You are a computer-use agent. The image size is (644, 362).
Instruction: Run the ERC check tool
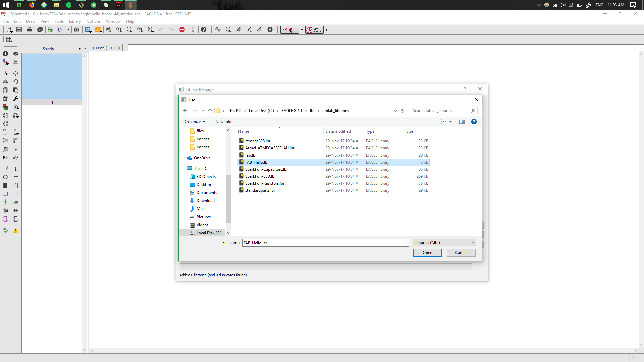[x=5, y=230]
